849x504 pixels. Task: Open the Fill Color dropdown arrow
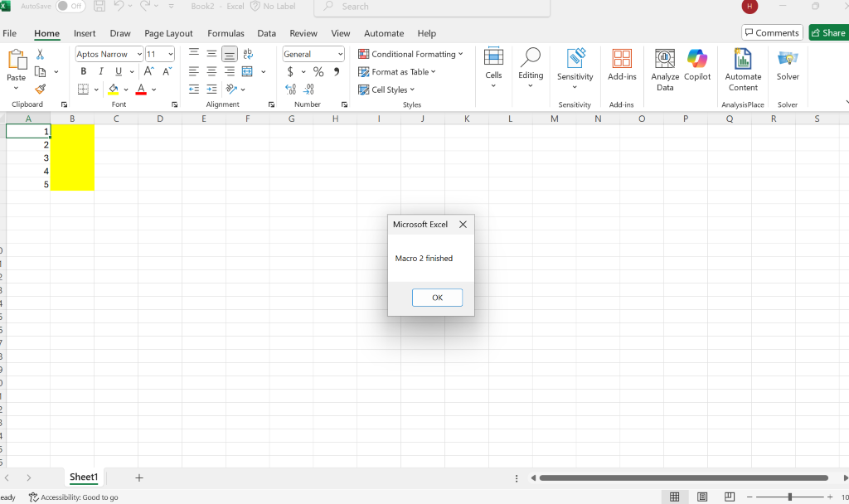tap(126, 90)
